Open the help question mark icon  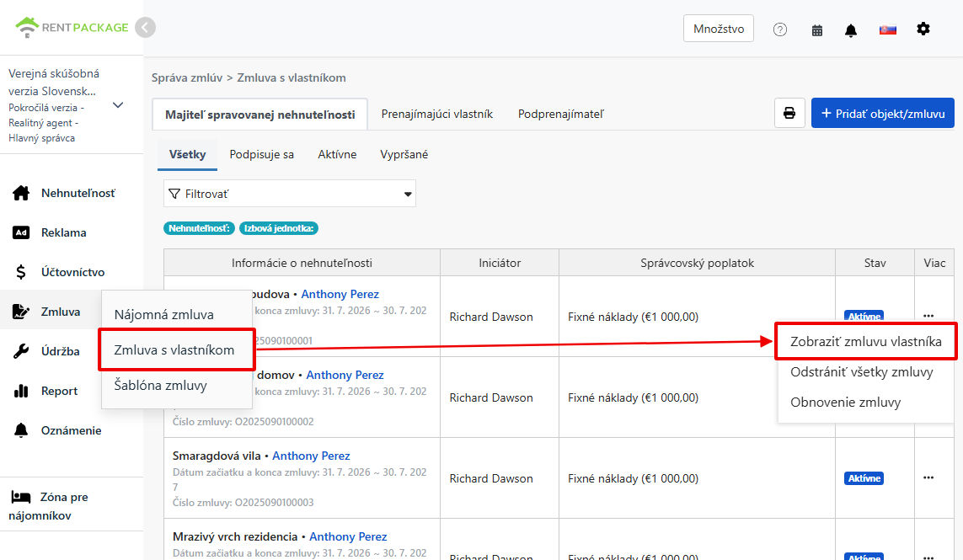[x=780, y=29]
